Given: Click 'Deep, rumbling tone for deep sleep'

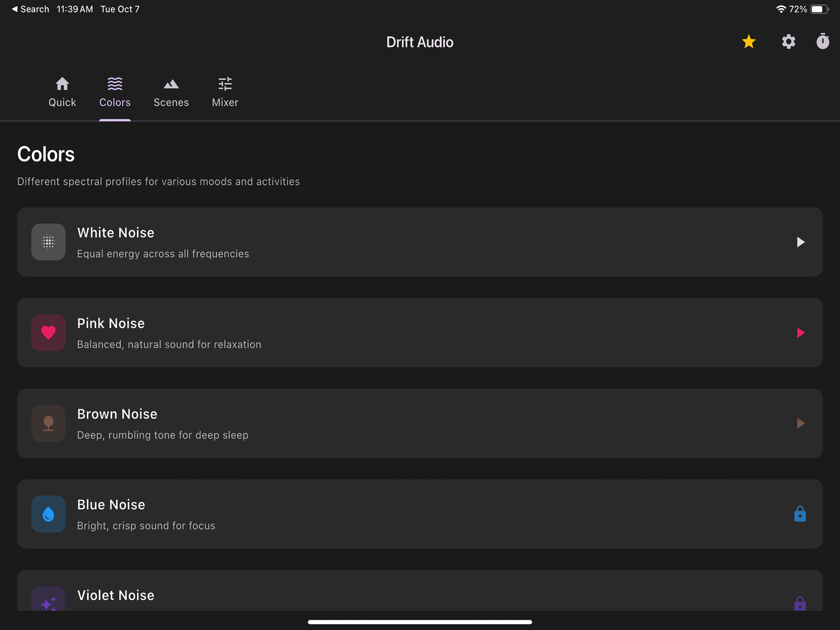Looking at the screenshot, I should point(162,435).
